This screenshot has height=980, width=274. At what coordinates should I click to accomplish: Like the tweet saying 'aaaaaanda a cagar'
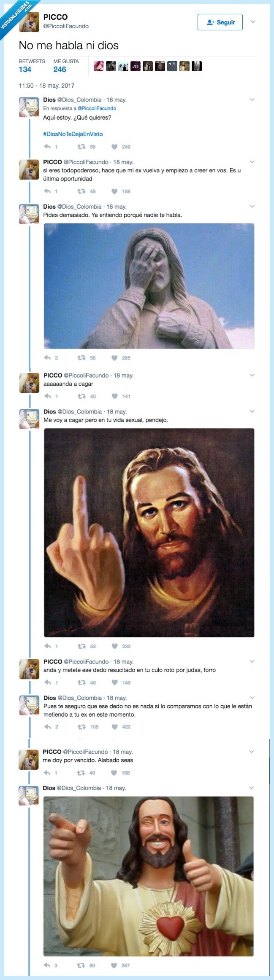114,396
